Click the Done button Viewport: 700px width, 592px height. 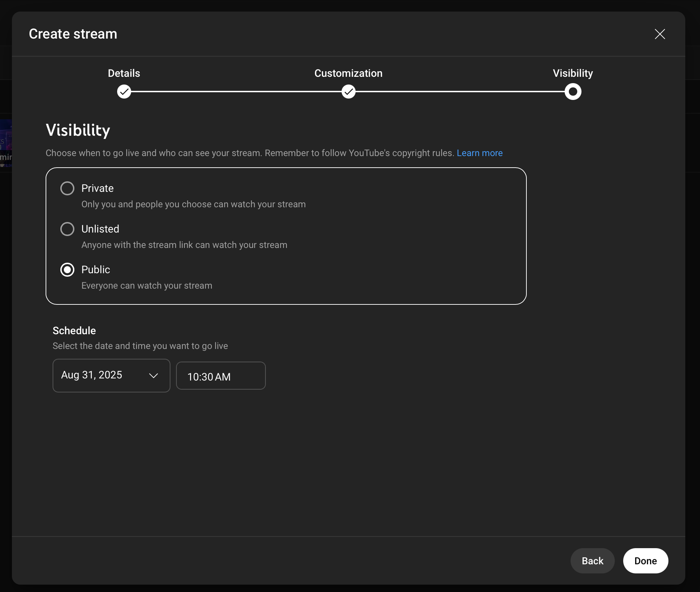[x=645, y=561]
